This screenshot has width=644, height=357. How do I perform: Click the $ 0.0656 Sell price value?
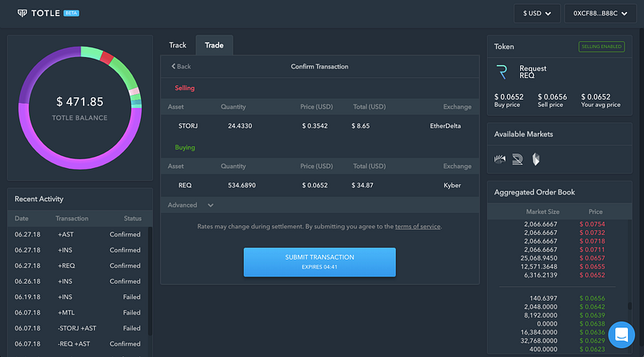click(x=552, y=97)
